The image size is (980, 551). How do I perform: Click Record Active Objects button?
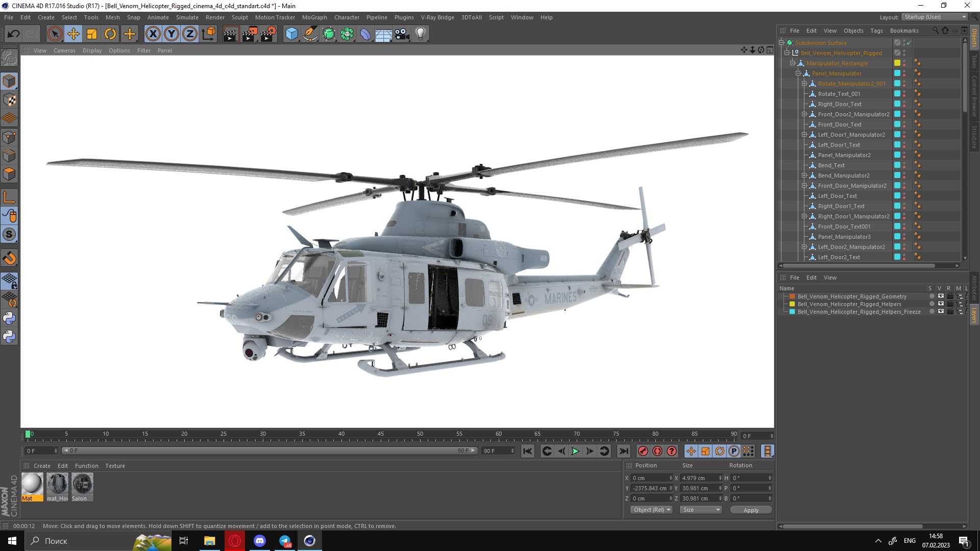coord(643,451)
